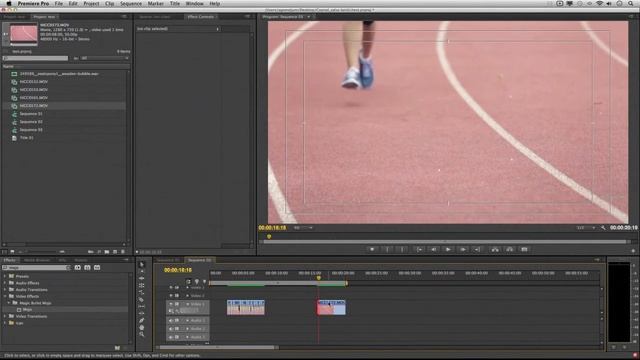Toggle sync lock on Audio 1 track
The image size is (640, 360).
click(x=177, y=320)
